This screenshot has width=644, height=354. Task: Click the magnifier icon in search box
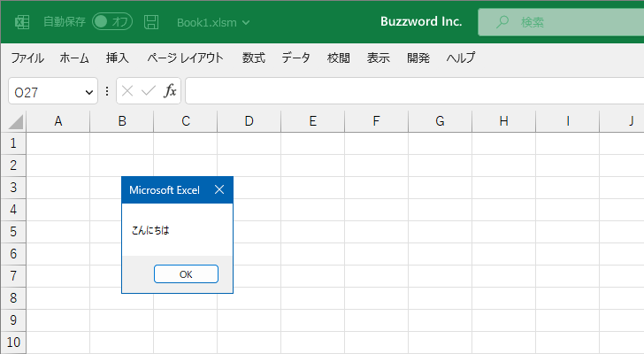coord(503,22)
